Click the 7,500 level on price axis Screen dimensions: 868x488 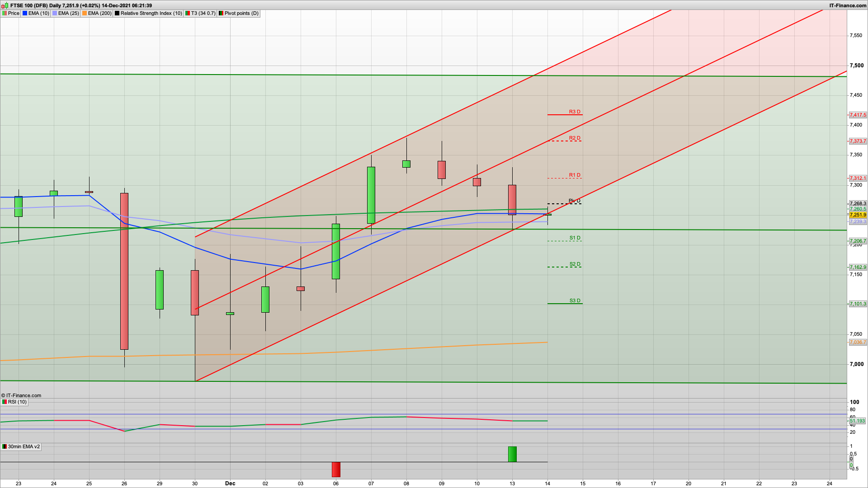[x=857, y=66]
